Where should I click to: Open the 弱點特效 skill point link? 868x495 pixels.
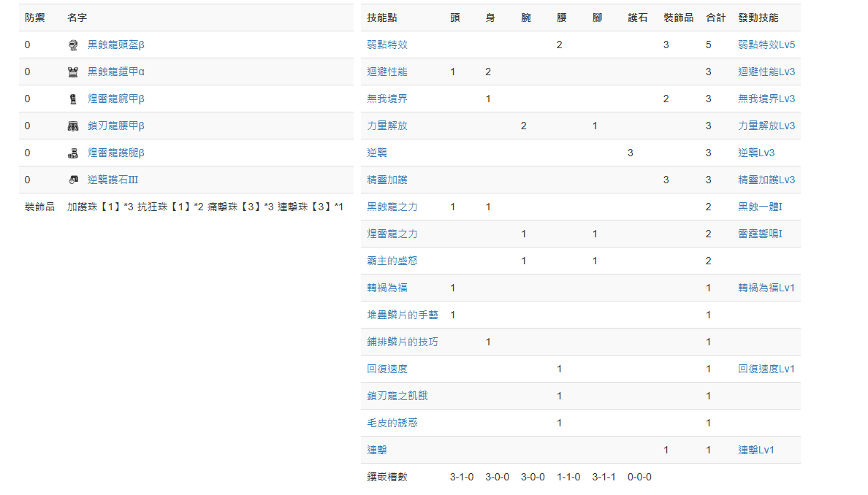pos(387,45)
